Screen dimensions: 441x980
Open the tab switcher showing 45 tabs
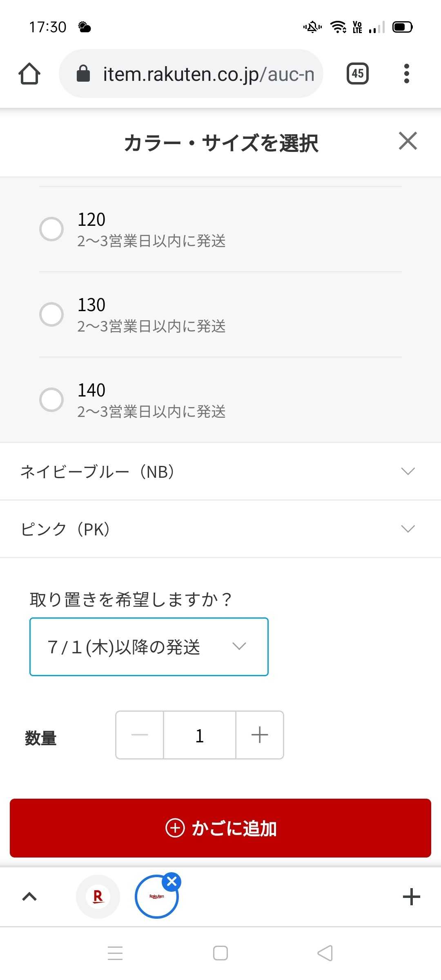pyautogui.click(x=357, y=73)
